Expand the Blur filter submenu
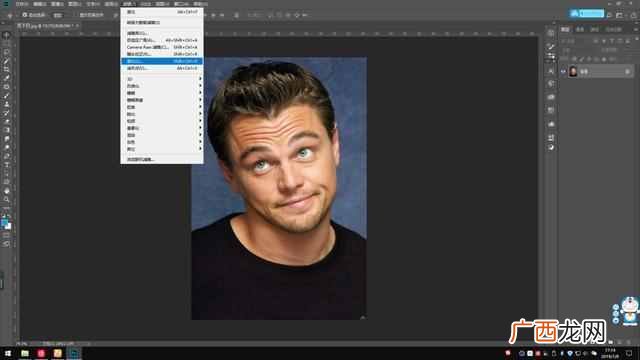The height and width of the screenshot is (360, 640). (162, 93)
